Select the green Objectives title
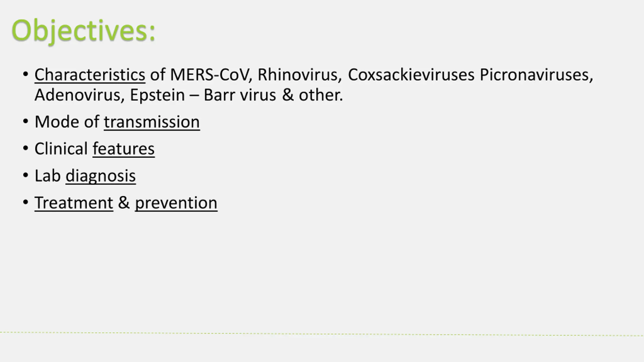The width and height of the screenshot is (644, 362). tap(84, 31)
